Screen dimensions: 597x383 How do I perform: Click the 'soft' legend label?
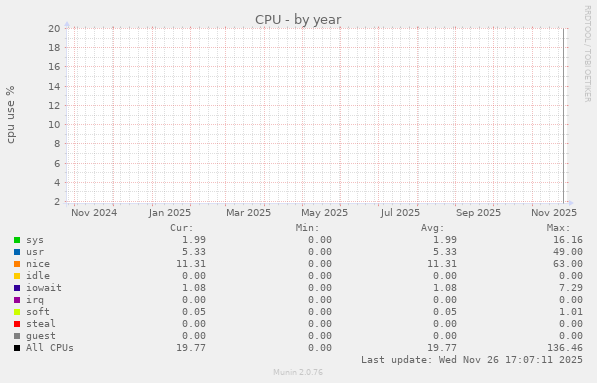pos(38,312)
